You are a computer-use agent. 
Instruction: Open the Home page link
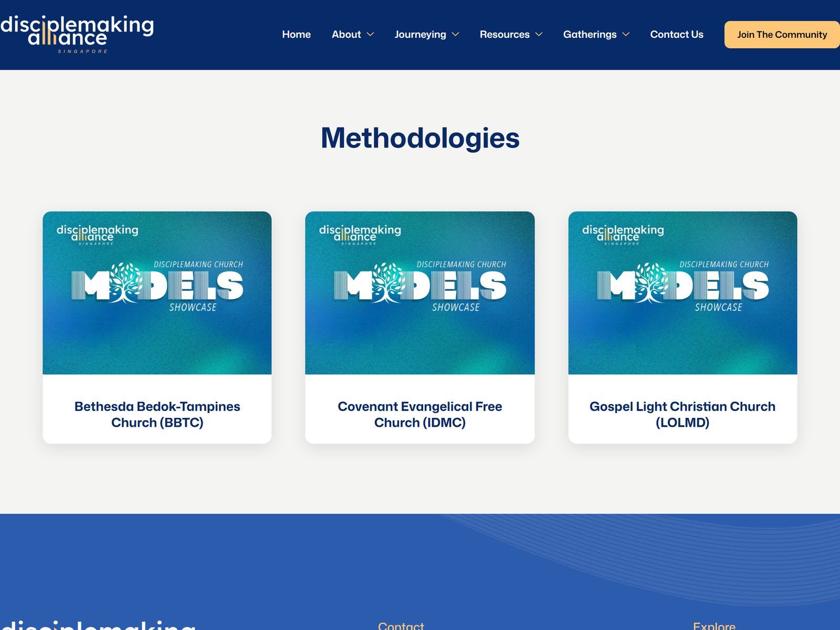click(296, 35)
